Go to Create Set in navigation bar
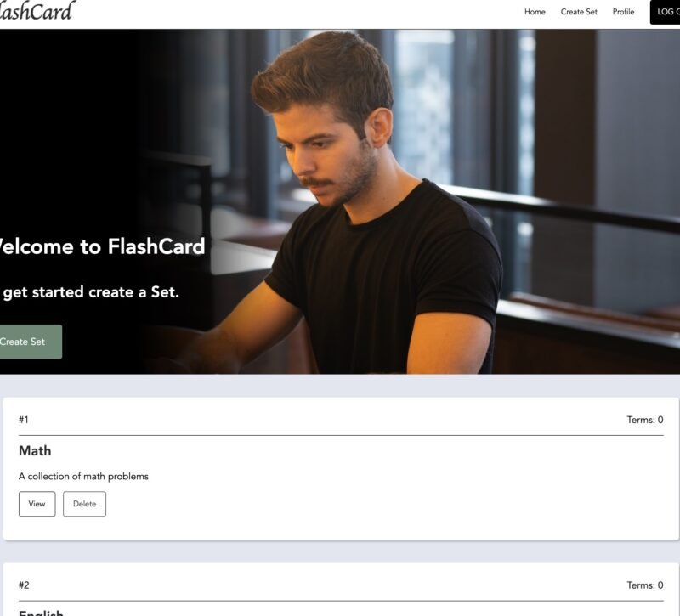 (579, 12)
